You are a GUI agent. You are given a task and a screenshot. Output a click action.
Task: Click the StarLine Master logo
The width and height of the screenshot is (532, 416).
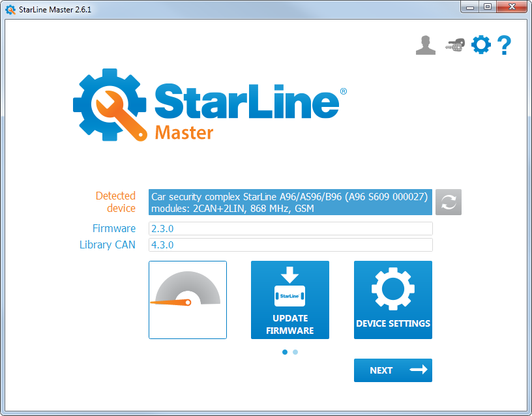(210, 105)
